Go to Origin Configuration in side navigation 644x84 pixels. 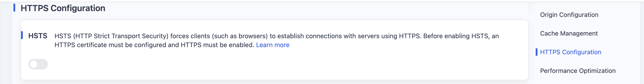pyautogui.click(x=569, y=15)
